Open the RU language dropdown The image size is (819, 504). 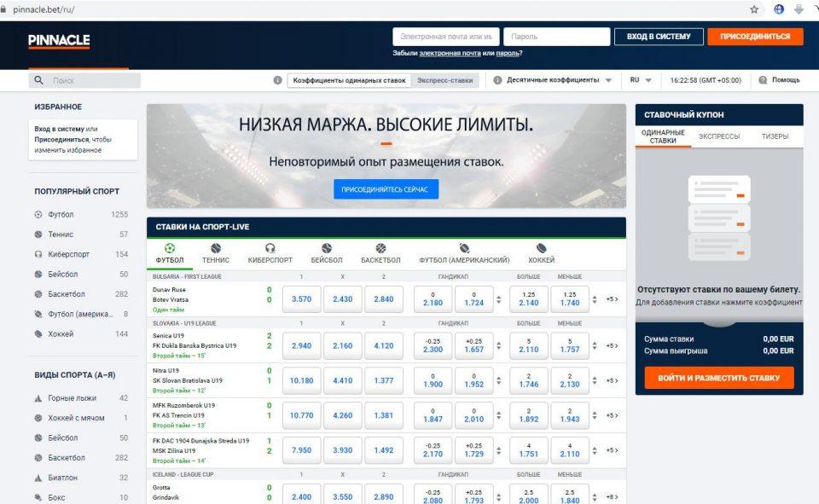click(641, 80)
